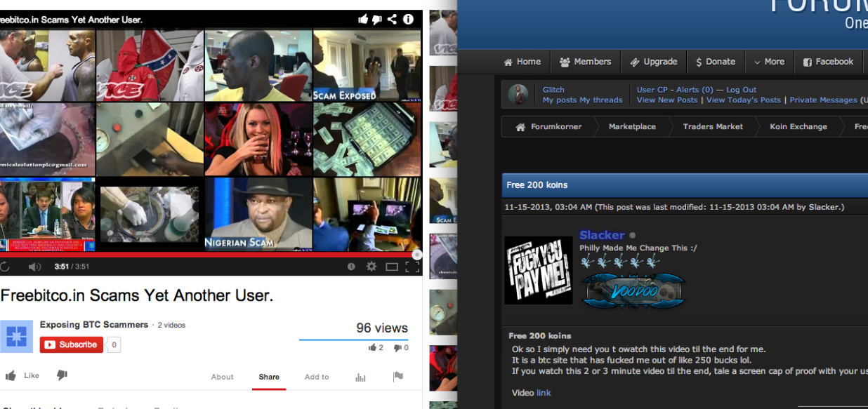The image size is (868, 409).
Task: Expand the More menu in forum
Action: pos(769,62)
